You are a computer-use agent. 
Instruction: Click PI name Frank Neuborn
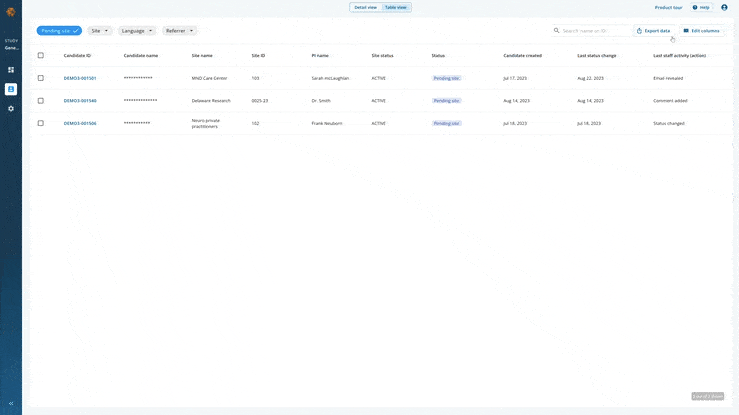click(x=327, y=123)
